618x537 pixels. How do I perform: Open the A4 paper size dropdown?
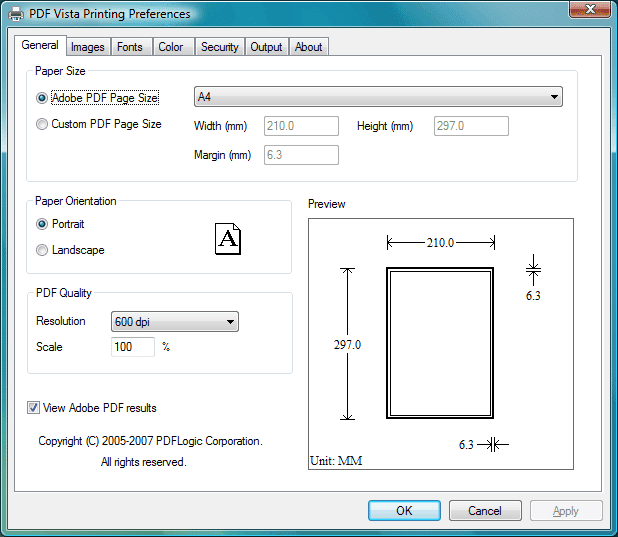tap(378, 97)
